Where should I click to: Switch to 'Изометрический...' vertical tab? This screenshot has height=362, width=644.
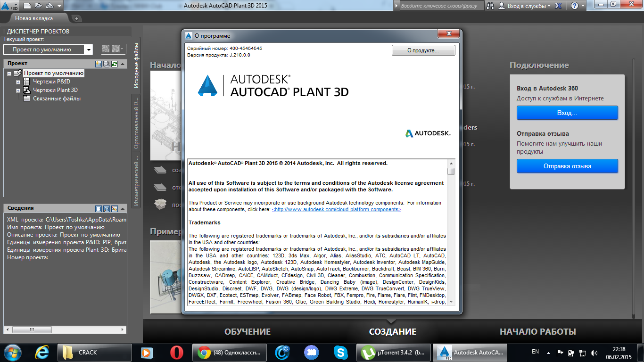pyautogui.click(x=136, y=180)
